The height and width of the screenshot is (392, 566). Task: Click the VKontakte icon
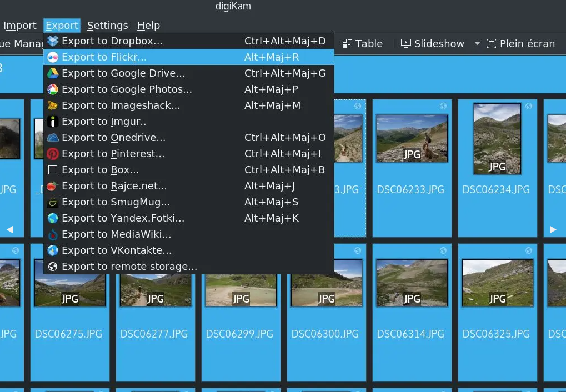pos(53,250)
